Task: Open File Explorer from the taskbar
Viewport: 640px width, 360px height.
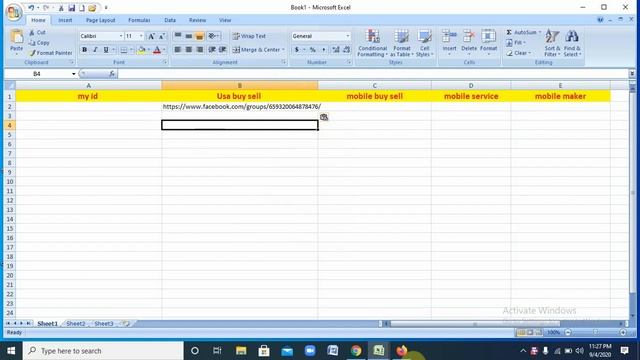Action: pyautogui.click(x=241, y=351)
